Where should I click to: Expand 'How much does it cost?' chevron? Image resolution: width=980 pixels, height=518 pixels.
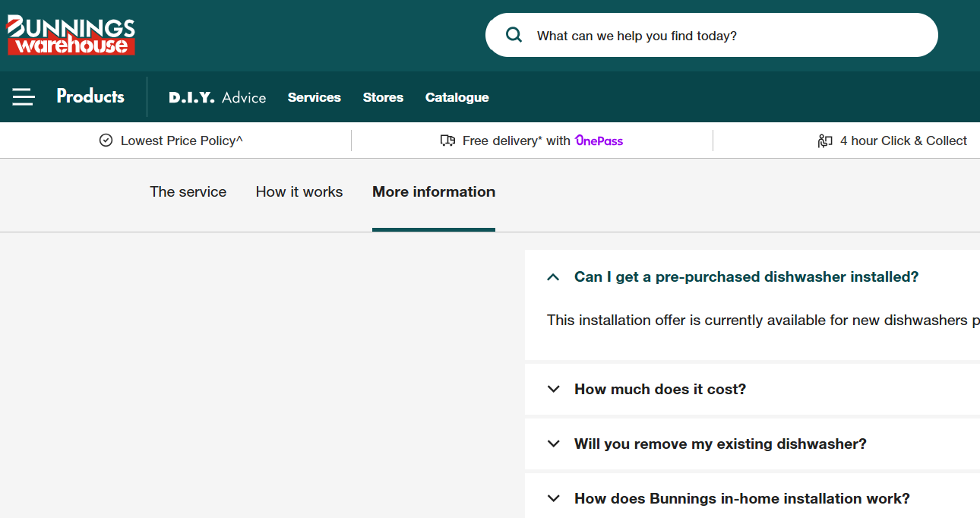[553, 389]
